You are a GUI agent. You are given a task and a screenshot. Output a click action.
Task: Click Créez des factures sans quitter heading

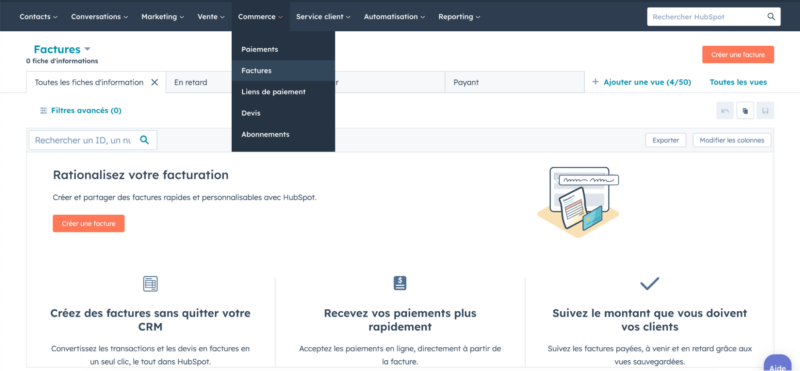coord(151,320)
